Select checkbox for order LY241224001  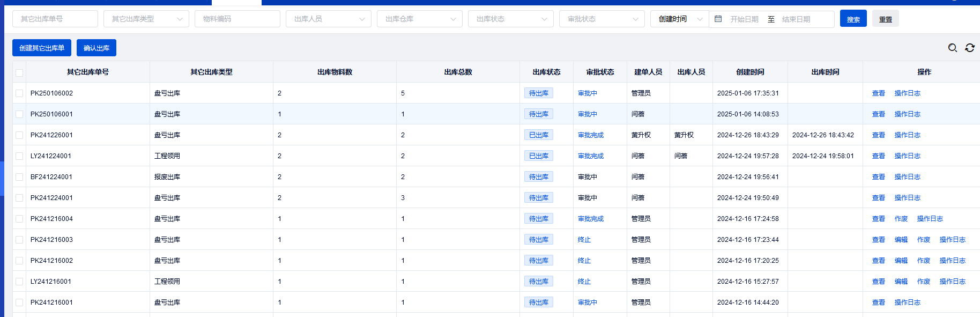19,156
